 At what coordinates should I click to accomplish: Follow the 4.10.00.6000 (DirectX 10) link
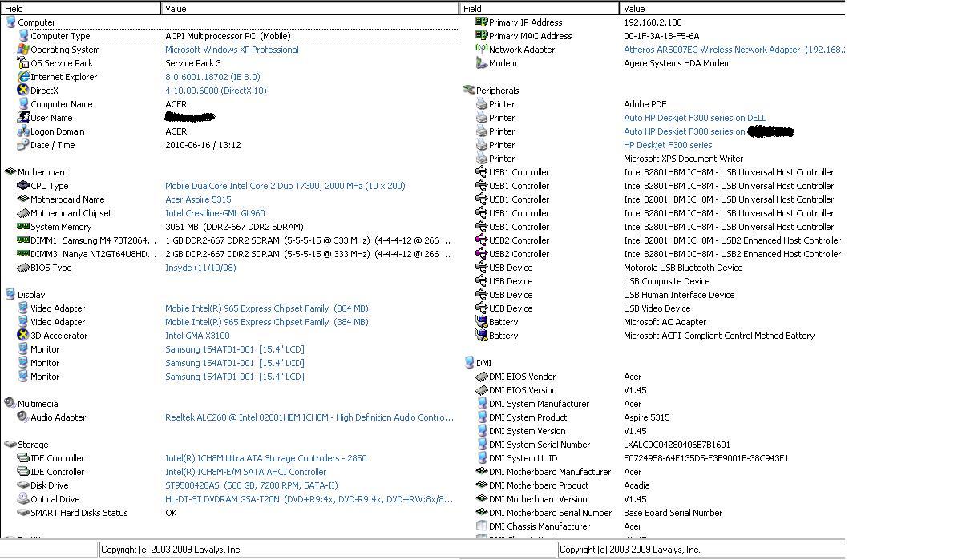(216, 91)
